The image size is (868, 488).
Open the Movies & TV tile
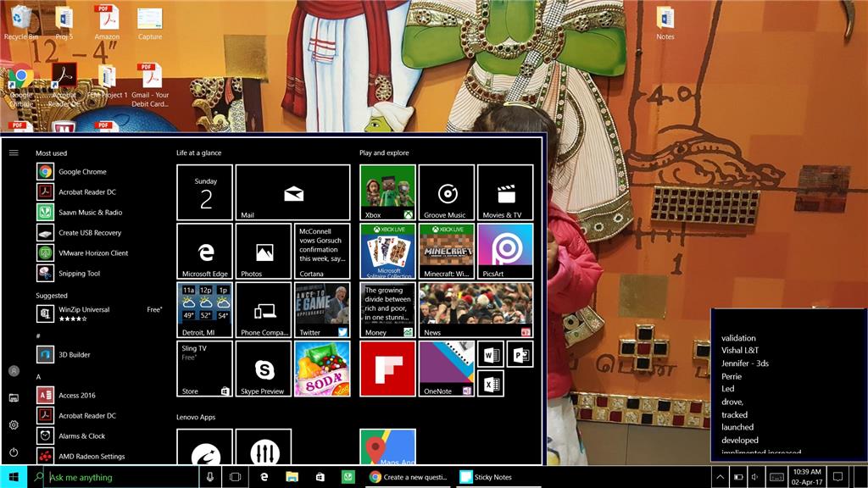[x=505, y=192]
